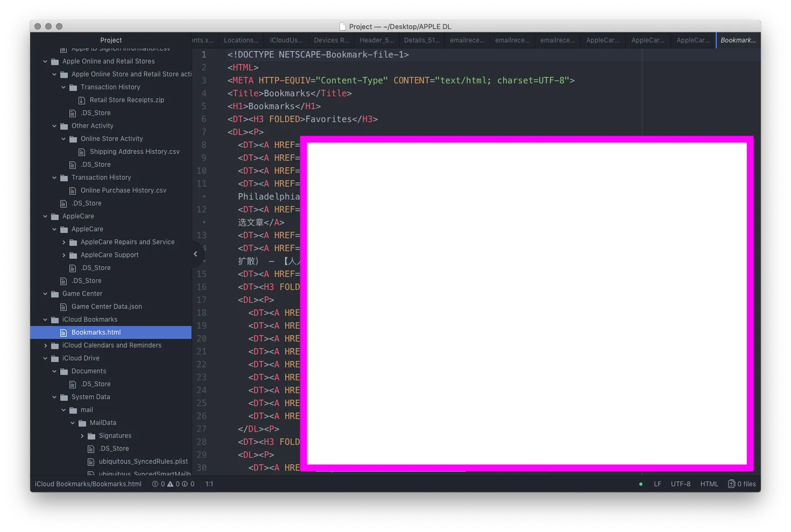Switch to the Locations... tab
The image size is (791, 532).
pyautogui.click(x=241, y=40)
